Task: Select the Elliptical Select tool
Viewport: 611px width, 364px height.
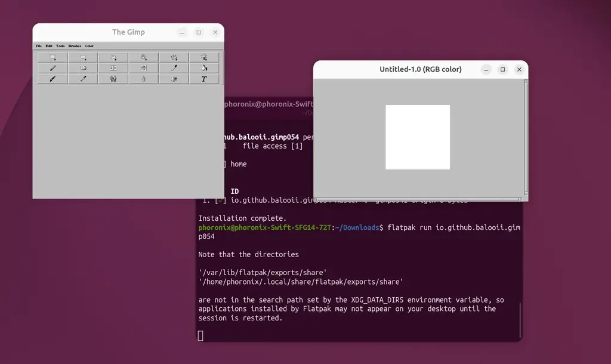Action: [83, 57]
